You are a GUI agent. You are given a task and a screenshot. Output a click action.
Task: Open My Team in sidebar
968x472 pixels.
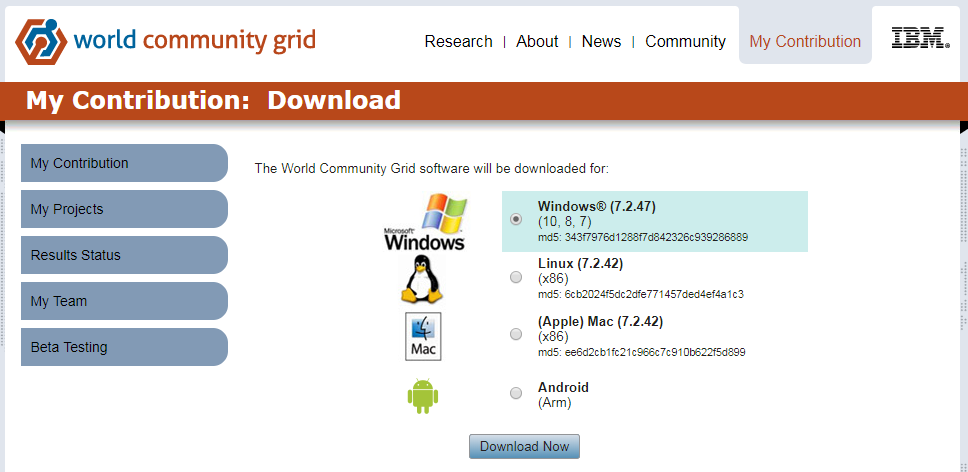tap(124, 301)
